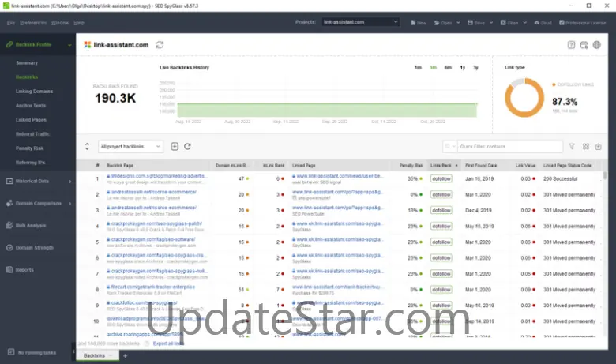Open the All project backlinks dropdown
Image resolution: width=616 pixels, height=364 pixels.
tap(130, 146)
